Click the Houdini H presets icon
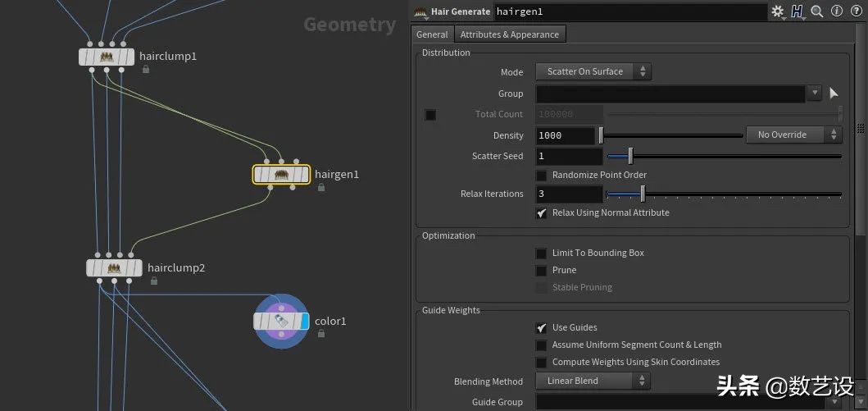The image size is (868, 411). pyautogui.click(x=797, y=11)
